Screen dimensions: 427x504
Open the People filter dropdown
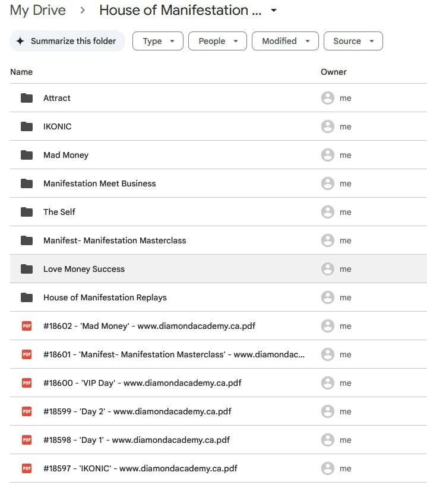[x=217, y=41]
